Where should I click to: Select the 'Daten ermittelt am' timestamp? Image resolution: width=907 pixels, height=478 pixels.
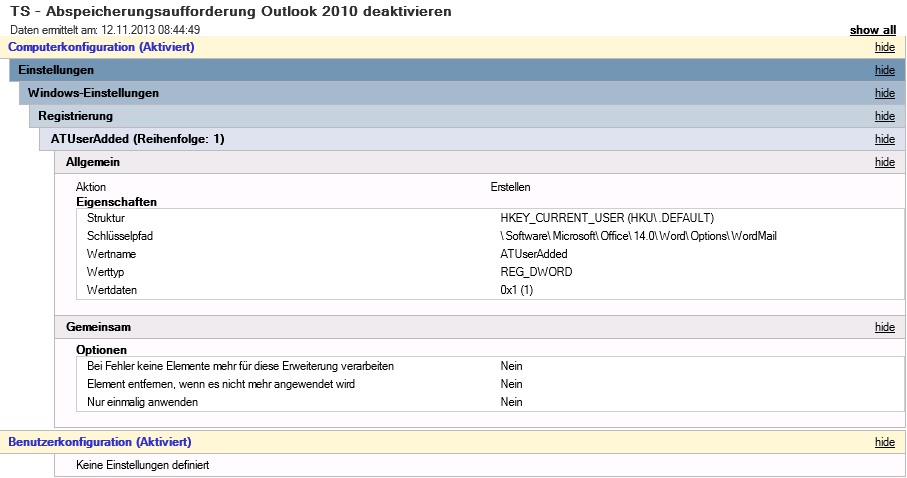(105, 30)
